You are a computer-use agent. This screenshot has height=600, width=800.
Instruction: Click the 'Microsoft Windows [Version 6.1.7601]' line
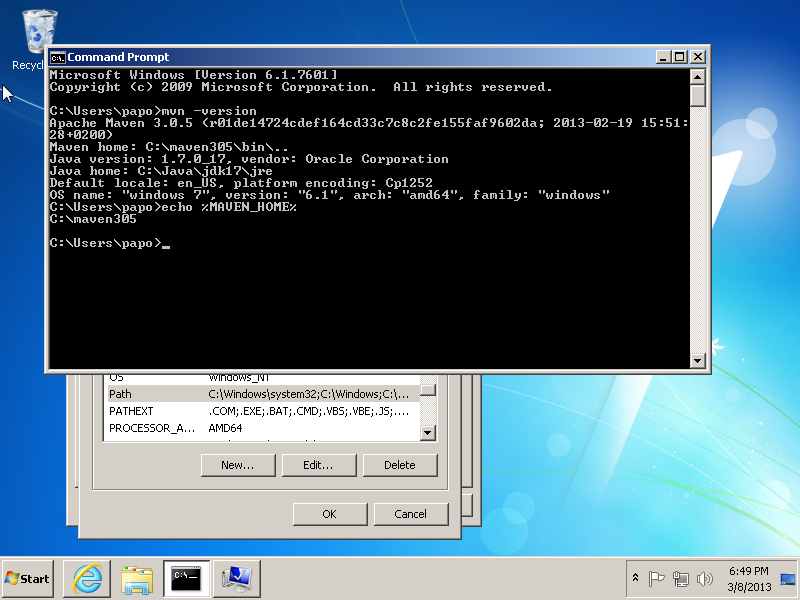pyautogui.click(x=193, y=74)
